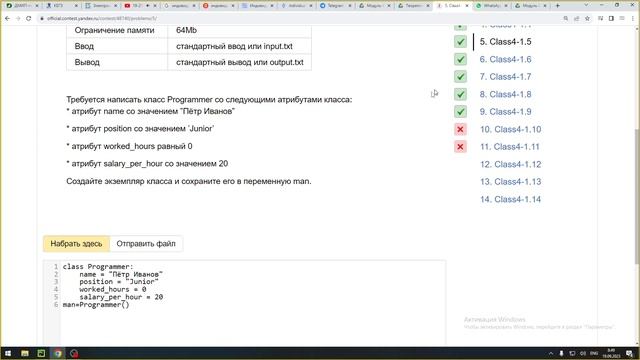This screenshot has width=640, height=360.
Task: Bookmark this page with star icon
Action: (x=587, y=18)
